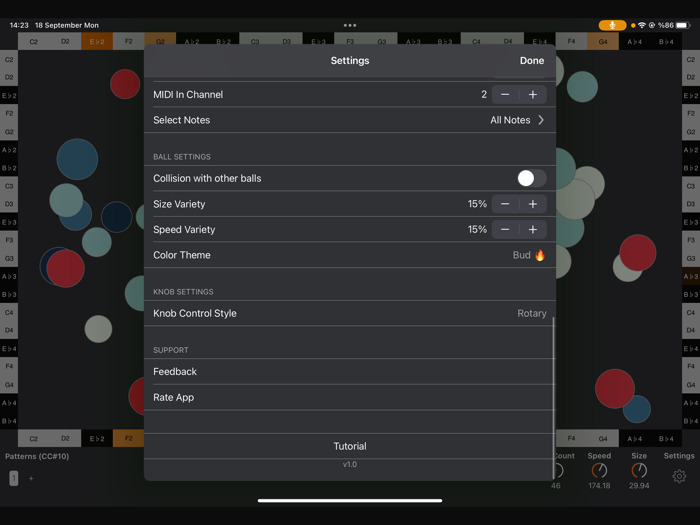Adjust the Speed knob
The width and height of the screenshot is (700, 525).
(599, 471)
